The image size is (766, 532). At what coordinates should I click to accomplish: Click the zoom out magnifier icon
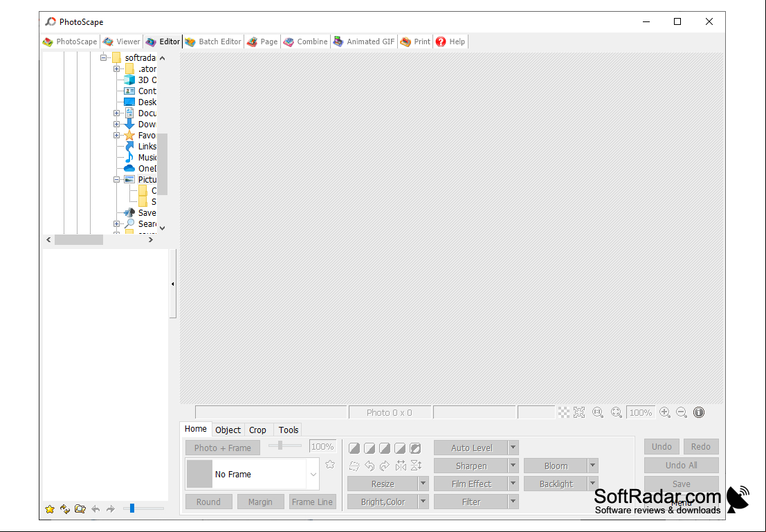682,412
